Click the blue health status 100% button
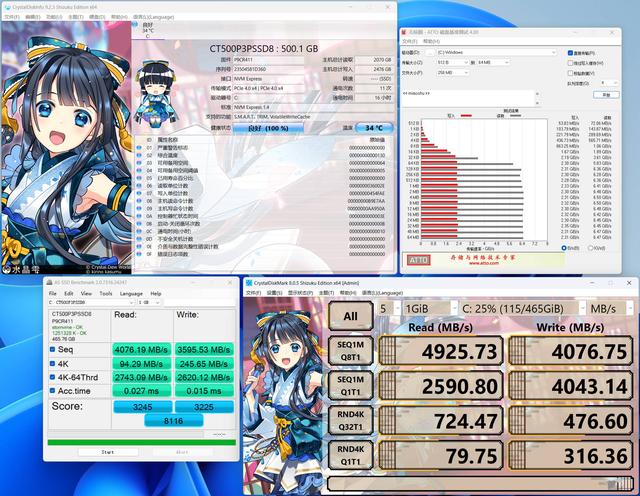 coord(268,128)
